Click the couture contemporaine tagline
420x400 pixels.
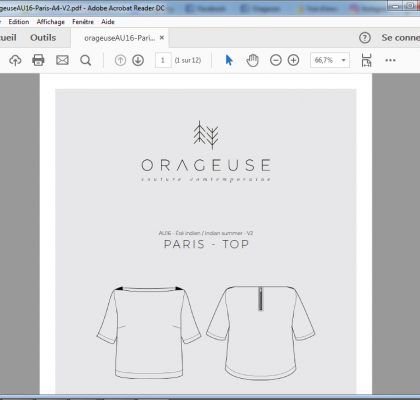coord(206,180)
